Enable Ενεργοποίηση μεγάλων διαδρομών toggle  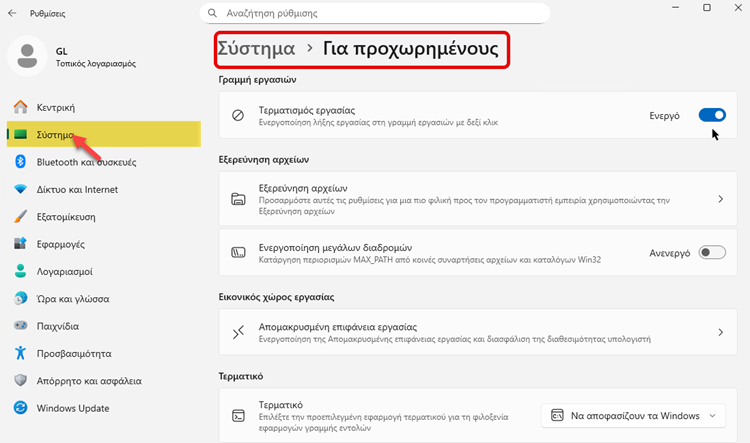click(x=712, y=252)
